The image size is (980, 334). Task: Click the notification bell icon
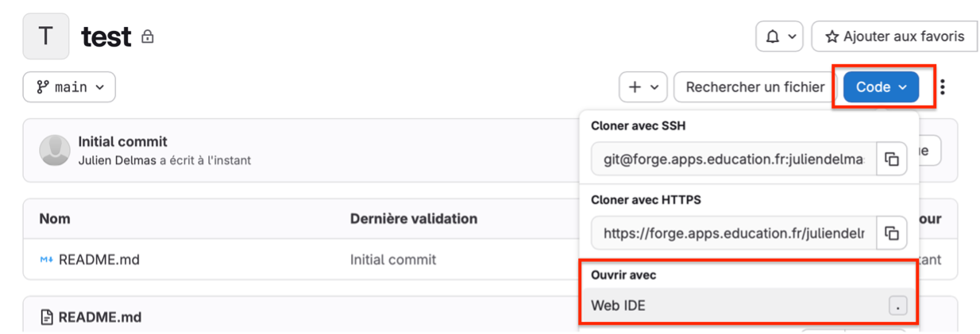click(772, 36)
